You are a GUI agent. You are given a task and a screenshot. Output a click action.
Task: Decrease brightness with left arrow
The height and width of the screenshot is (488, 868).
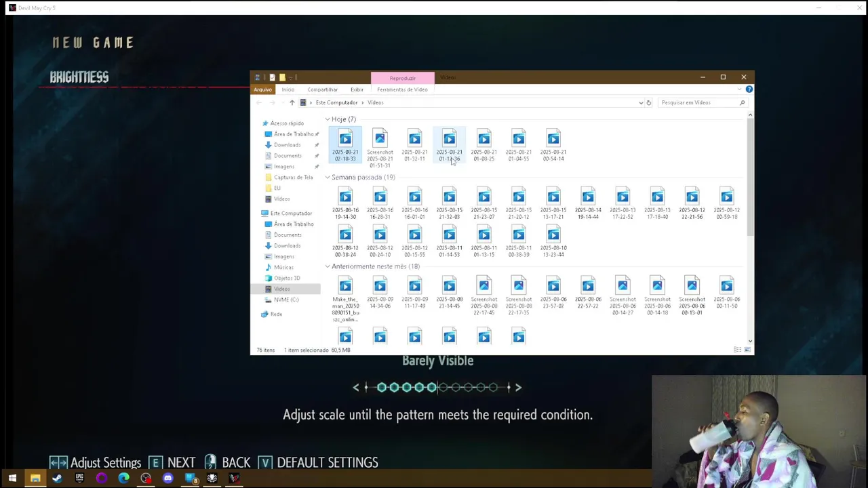pyautogui.click(x=356, y=387)
